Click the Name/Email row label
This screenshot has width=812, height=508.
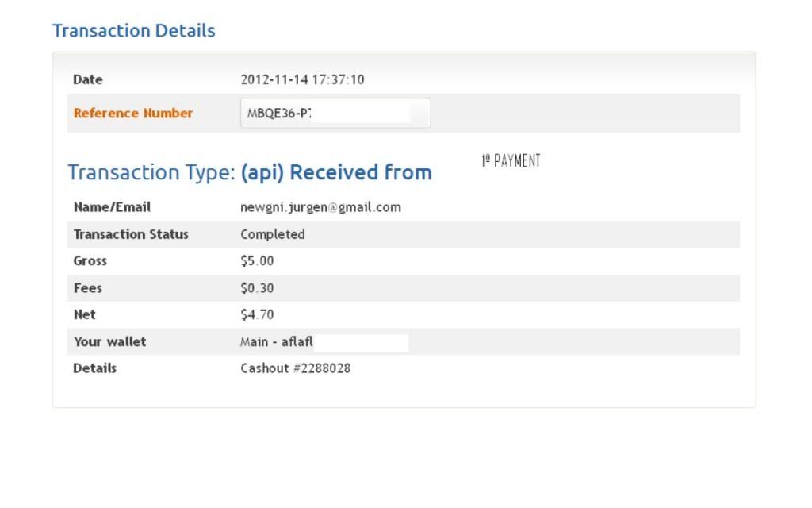(112, 207)
